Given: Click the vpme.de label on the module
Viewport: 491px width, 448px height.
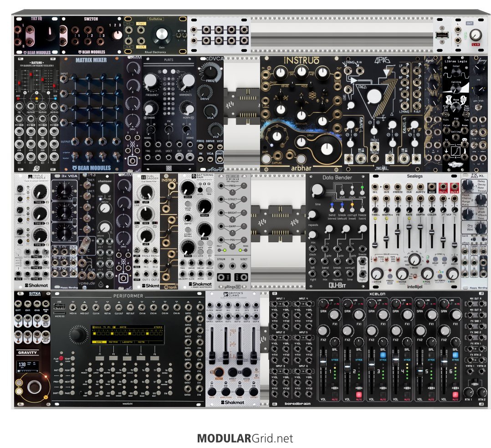Looking at the screenshot, I should click(x=87, y=283).
